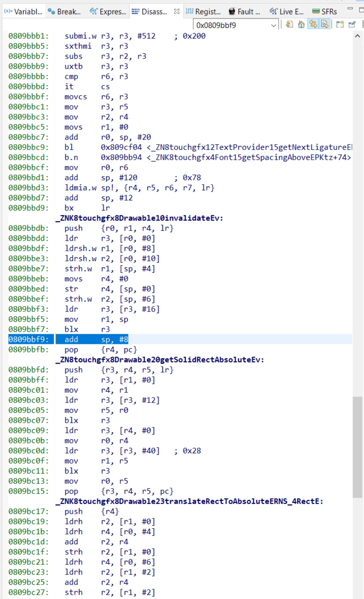Click the Pin to Debug Context icon
The height and width of the screenshot is (599, 364).
pyautogui.click(x=352, y=24)
